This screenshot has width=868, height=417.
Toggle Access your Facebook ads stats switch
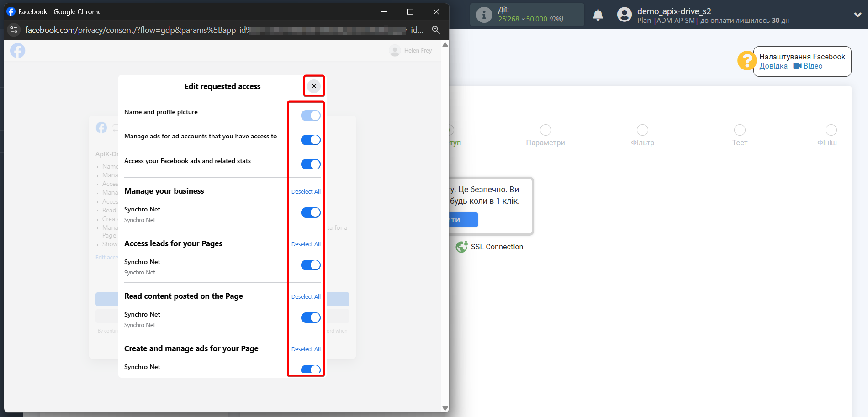tap(311, 164)
